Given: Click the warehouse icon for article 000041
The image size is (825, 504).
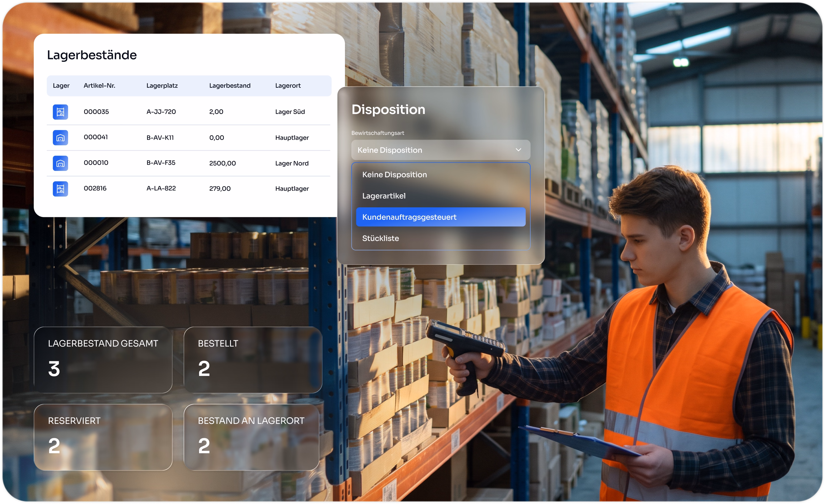Looking at the screenshot, I should click(60, 137).
